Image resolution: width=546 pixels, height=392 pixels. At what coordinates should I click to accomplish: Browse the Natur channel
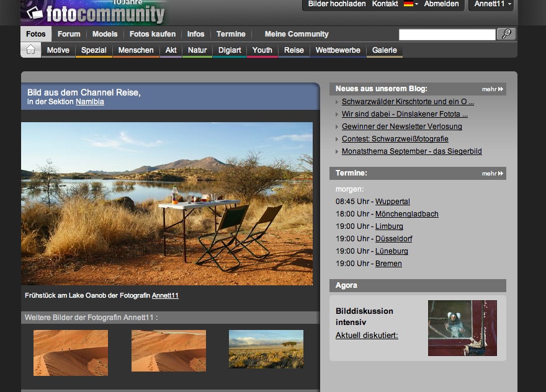click(x=197, y=50)
